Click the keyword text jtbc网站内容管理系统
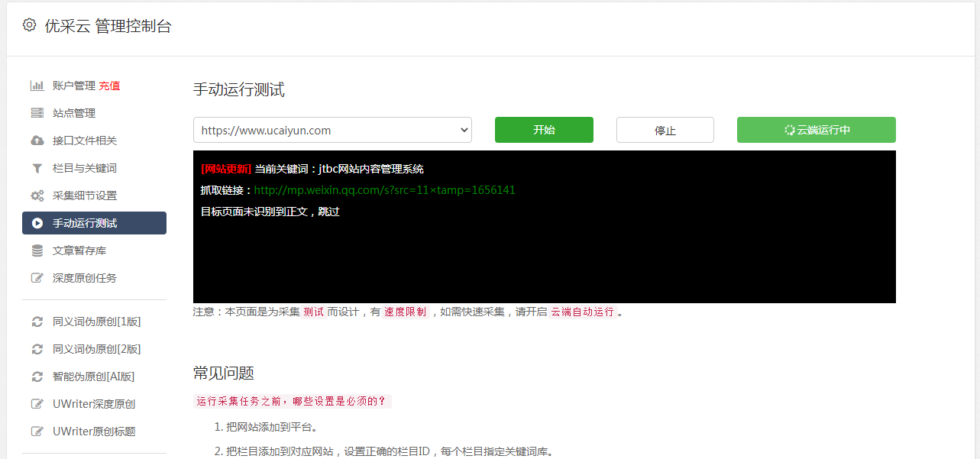Image resolution: width=980 pixels, height=459 pixels. (x=371, y=169)
